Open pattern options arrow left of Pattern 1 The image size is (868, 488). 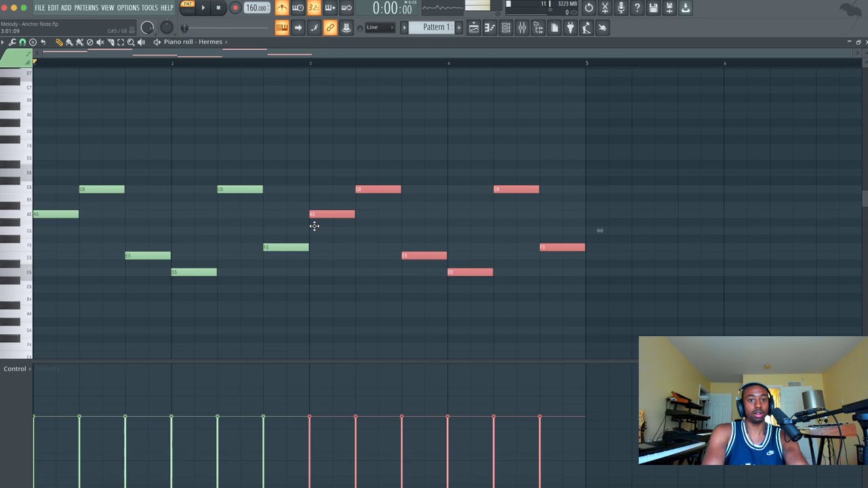tap(404, 28)
